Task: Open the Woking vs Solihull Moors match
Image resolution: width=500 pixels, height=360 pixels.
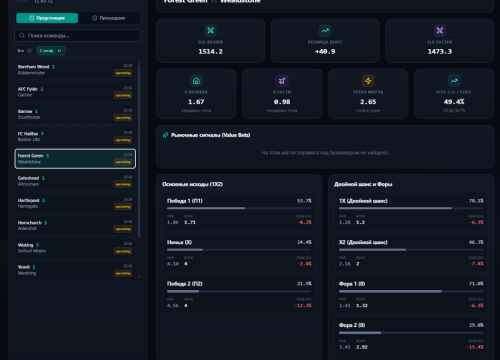Action: pos(75,248)
